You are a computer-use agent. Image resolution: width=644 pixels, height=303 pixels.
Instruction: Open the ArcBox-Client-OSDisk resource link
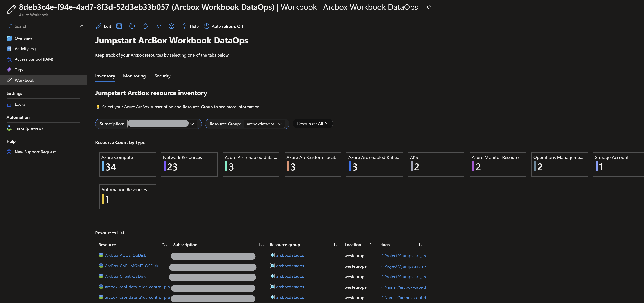coord(125,277)
